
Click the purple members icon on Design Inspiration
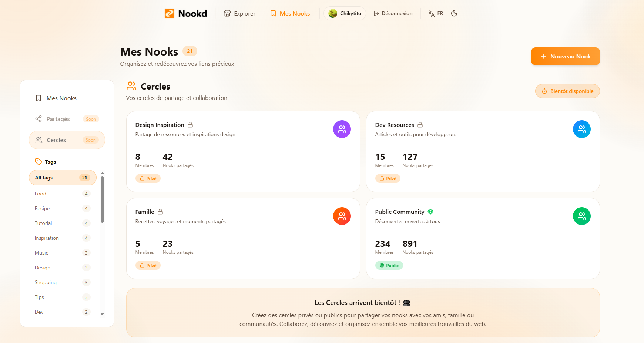342,129
